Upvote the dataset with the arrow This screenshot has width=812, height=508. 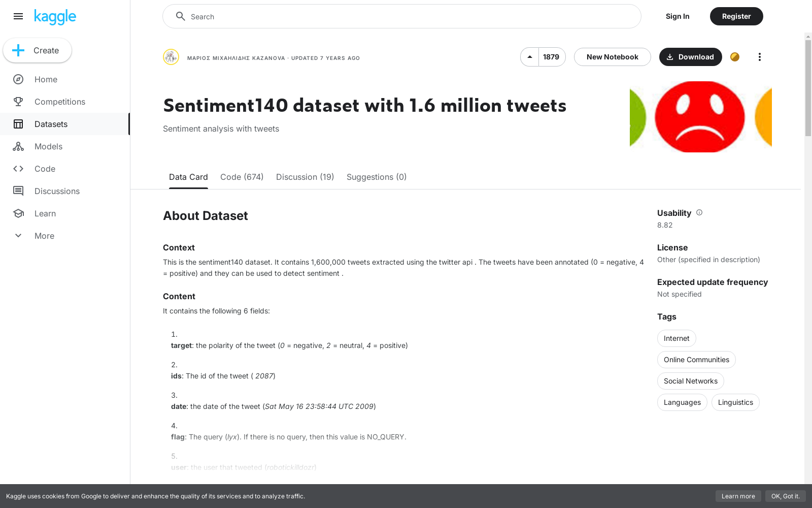pyautogui.click(x=530, y=57)
